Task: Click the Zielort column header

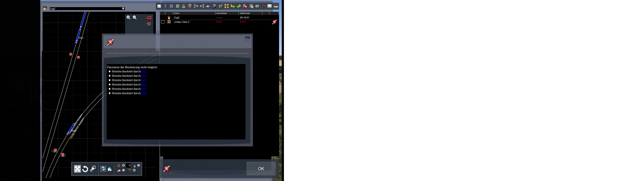Action: click(177, 13)
